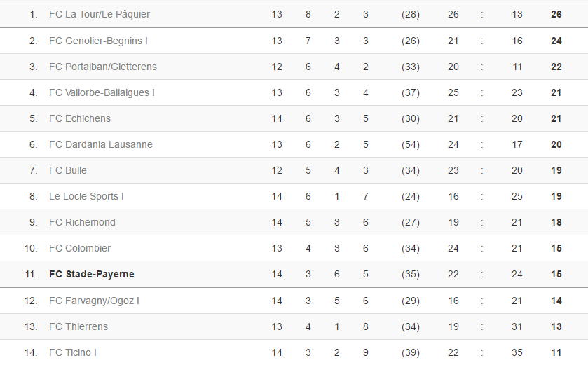
Task: Open FC Farvagny/Ogoz I team link
Action: 94,301
